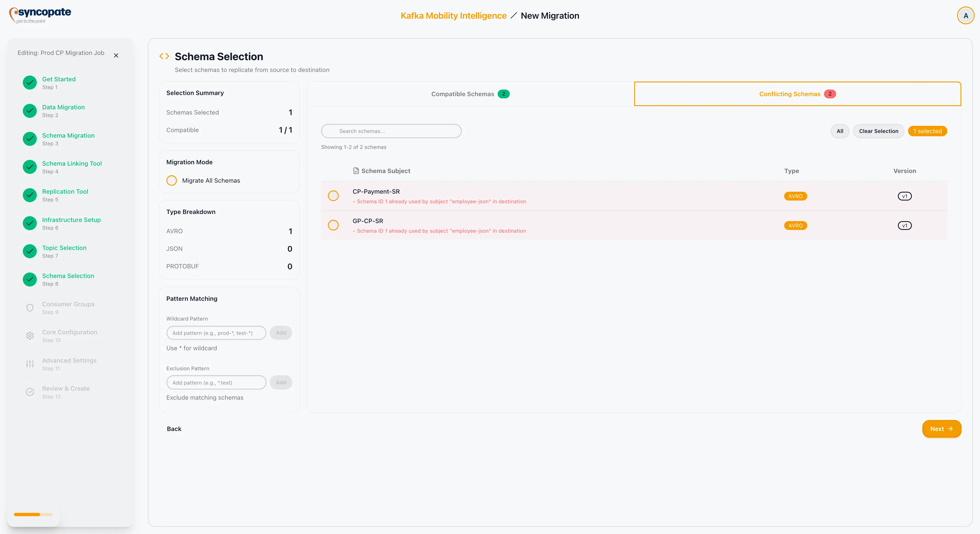Go to Kafka Mobility Intelligence breadcrumb
The height and width of the screenshot is (534, 980).
point(453,16)
